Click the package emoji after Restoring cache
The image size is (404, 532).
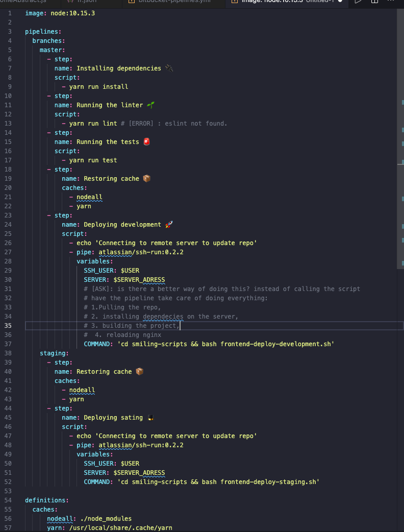pyautogui.click(x=146, y=178)
